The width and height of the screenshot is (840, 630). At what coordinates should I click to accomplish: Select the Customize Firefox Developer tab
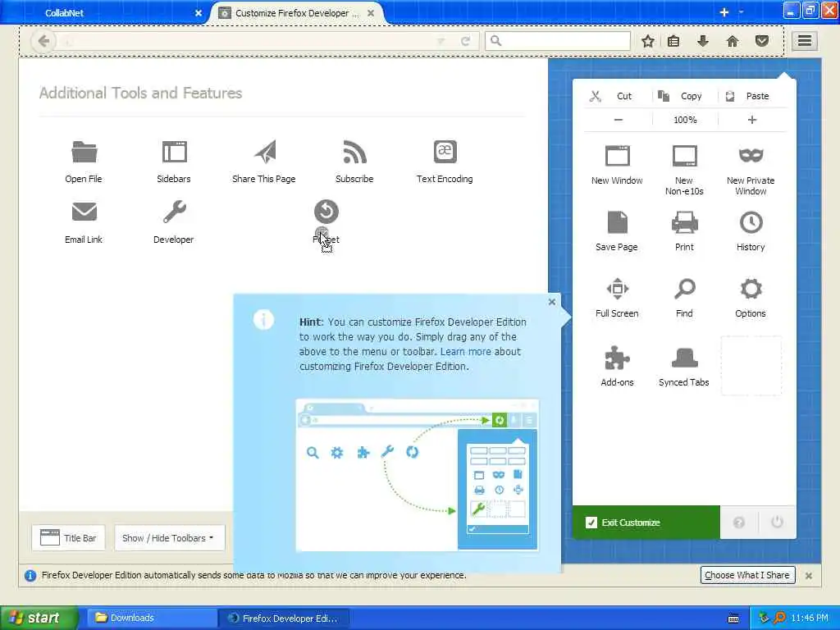click(297, 13)
